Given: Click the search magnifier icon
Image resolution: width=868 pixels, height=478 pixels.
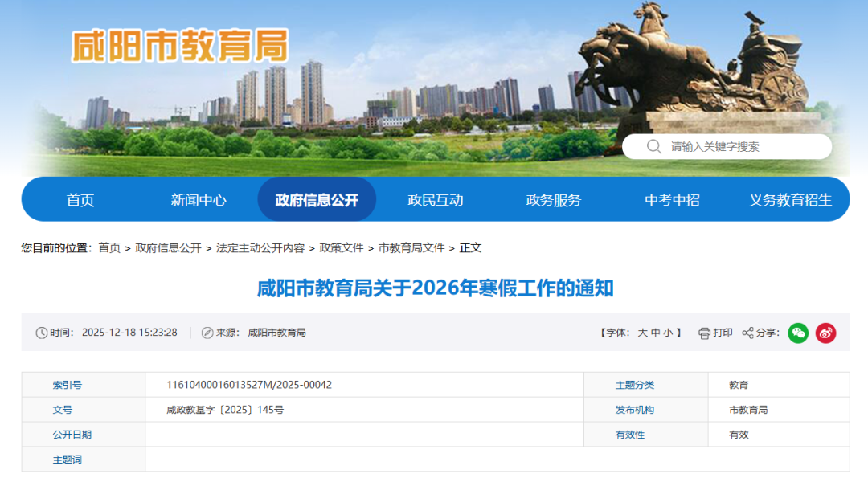Looking at the screenshot, I should coord(654,146).
